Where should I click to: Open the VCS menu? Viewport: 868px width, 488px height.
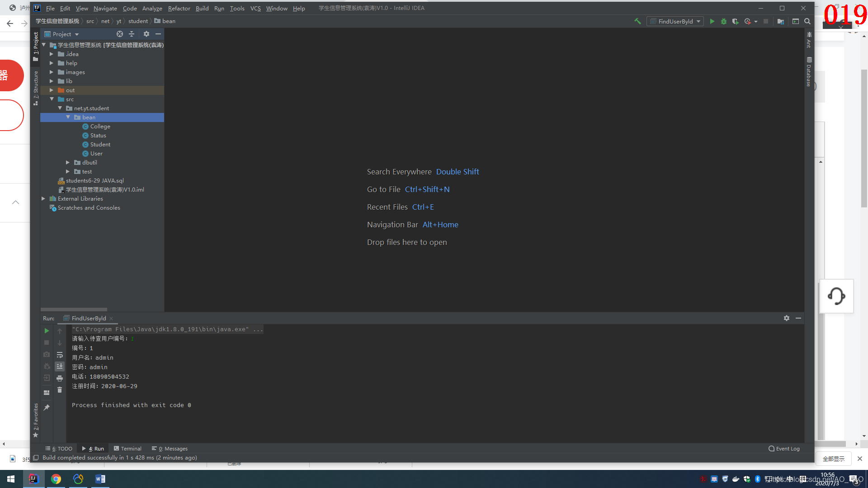[255, 8]
